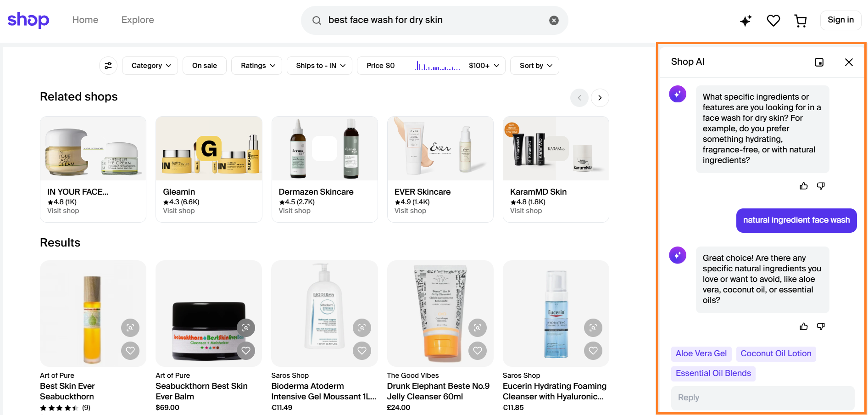Give thumbs up to first AI response
This screenshot has width=868, height=415.
click(x=803, y=185)
